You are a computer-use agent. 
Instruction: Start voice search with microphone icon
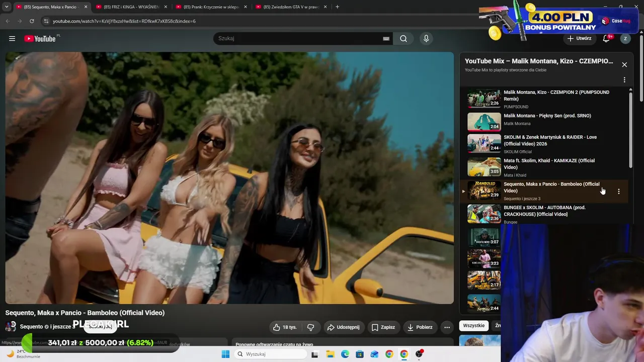pos(426,39)
